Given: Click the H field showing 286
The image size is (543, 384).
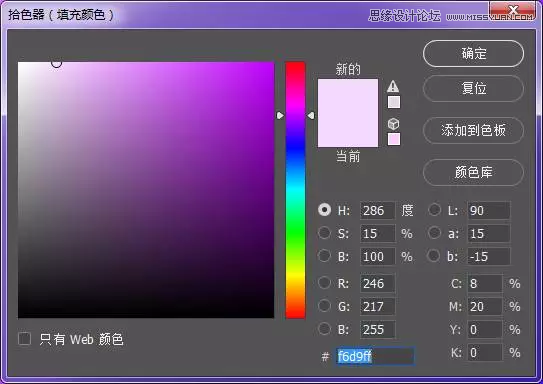Looking at the screenshot, I should pyautogui.click(x=377, y=211).
